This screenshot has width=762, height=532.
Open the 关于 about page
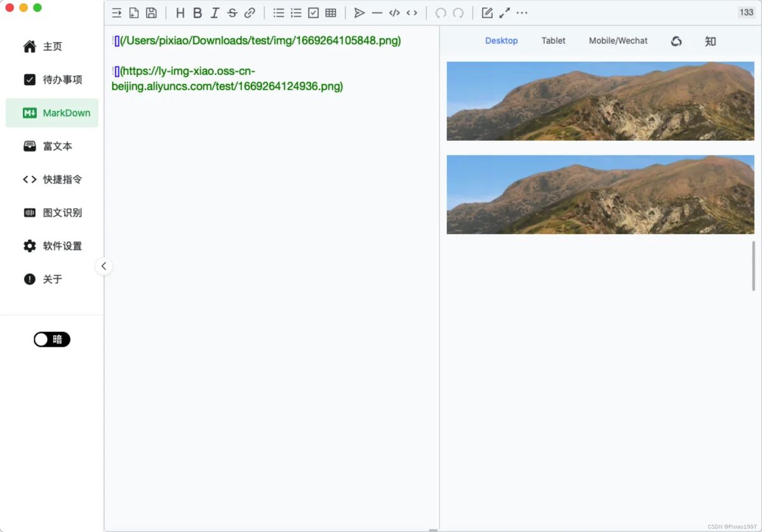[x=52, y=279]
